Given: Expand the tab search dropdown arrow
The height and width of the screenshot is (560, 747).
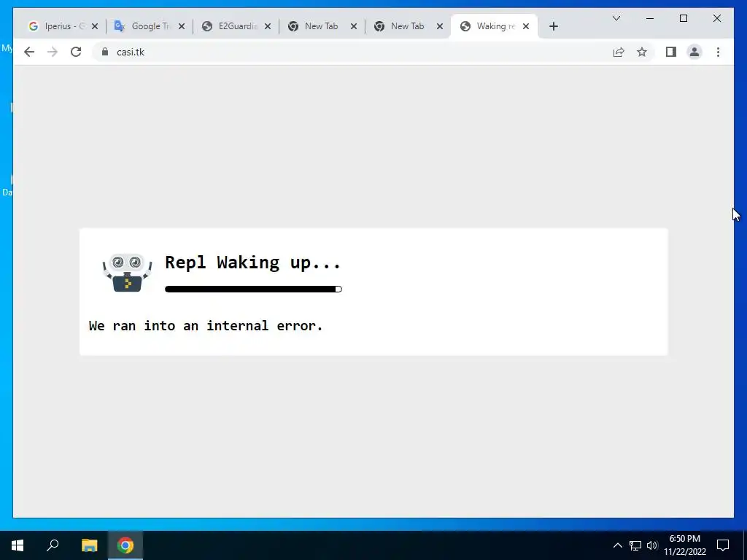Looking at the screenshot, I should pyautogui.click(x=616, y=18).
